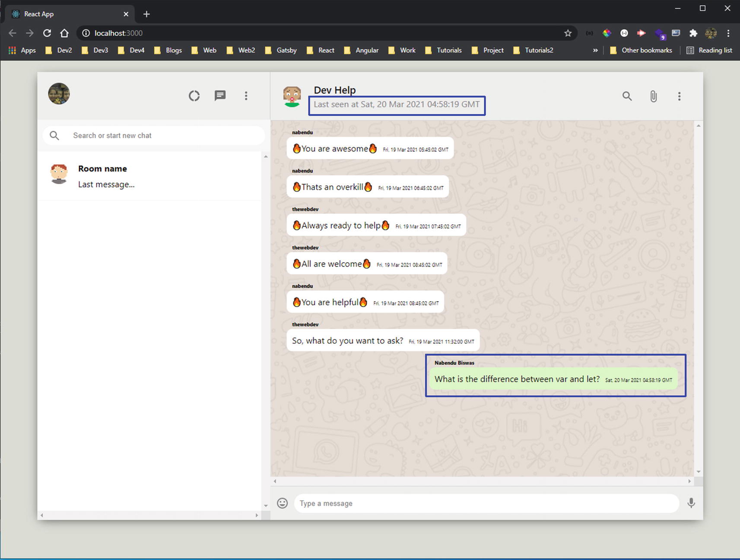The image size is (740, 560).
Task: Open new chat message icon
Action: tap(220, 95)
